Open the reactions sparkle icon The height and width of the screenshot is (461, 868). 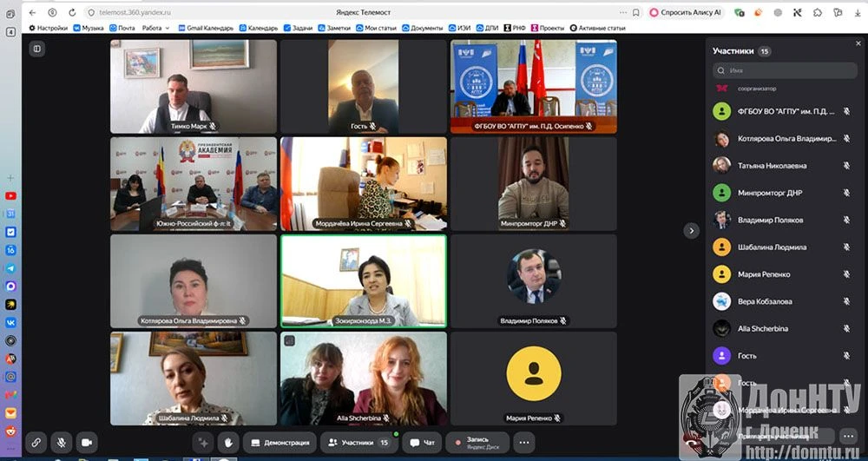[x=202, y=443]
